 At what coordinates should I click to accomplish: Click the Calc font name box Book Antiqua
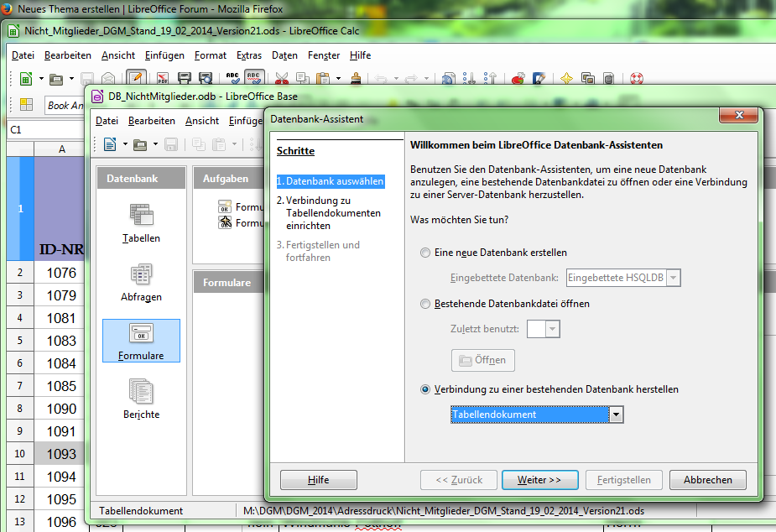[x=65, y=105]
